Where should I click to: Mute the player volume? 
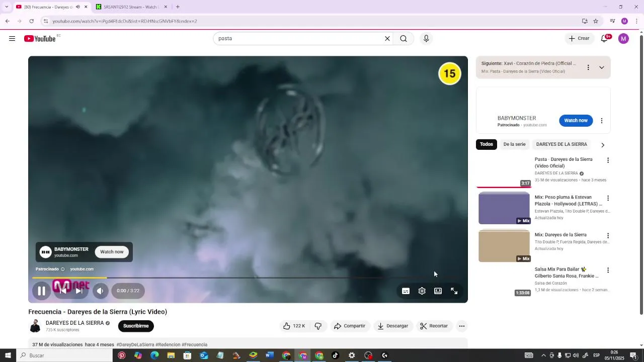100,291
